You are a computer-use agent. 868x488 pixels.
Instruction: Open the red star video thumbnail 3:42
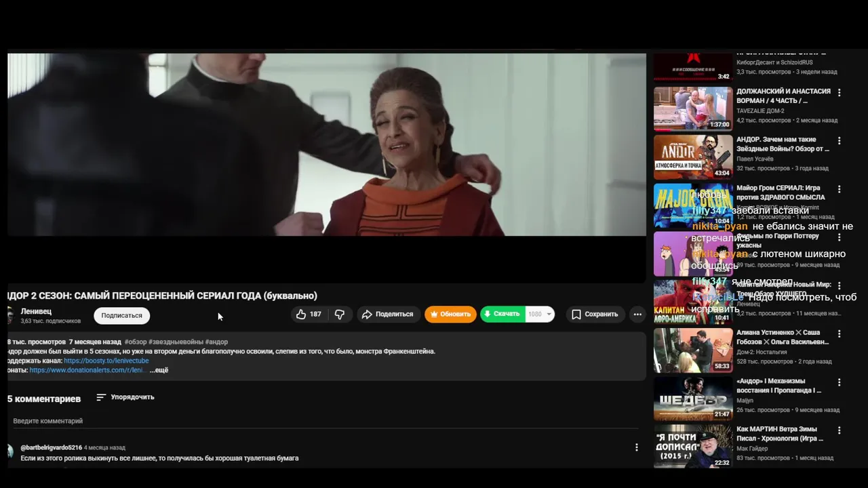693,67
